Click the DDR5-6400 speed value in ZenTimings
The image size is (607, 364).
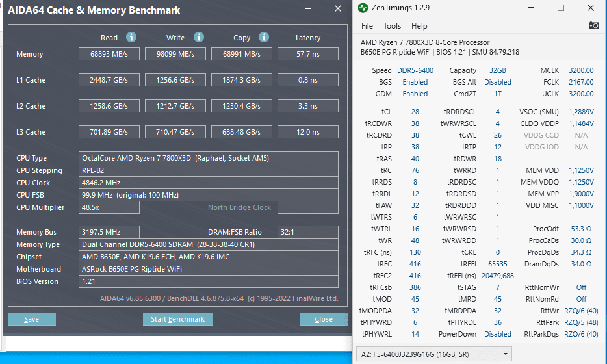click(415, 70)
